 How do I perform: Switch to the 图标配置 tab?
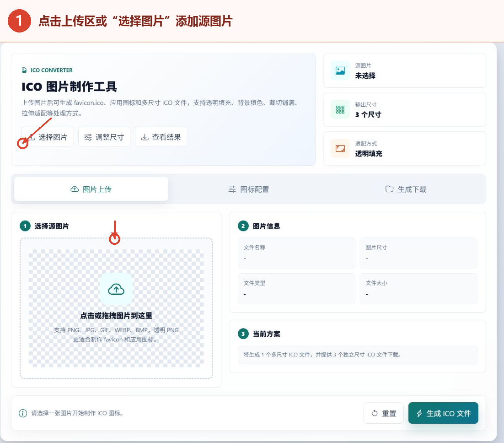pyautogui.click(x=248, y=189)
